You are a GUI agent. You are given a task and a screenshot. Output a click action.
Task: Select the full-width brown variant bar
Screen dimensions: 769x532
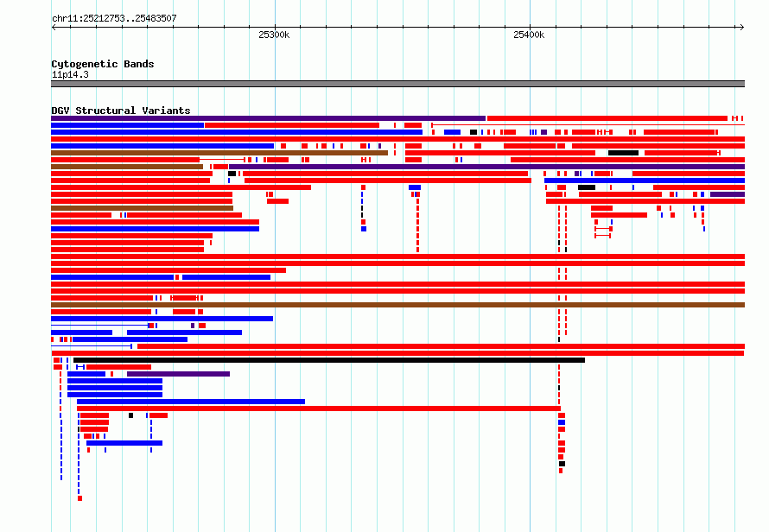[x=397, y=305]
